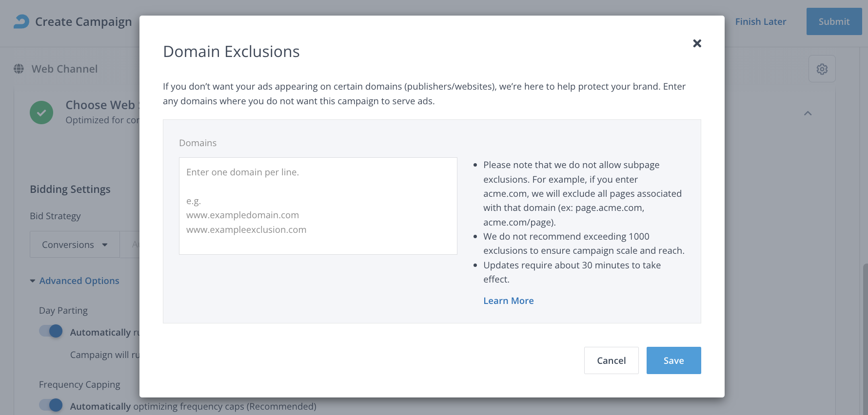The image size is (868, 415).
Task: Click the green checkmark step icon
Action: pyautogui.click(x=41, y=113)
